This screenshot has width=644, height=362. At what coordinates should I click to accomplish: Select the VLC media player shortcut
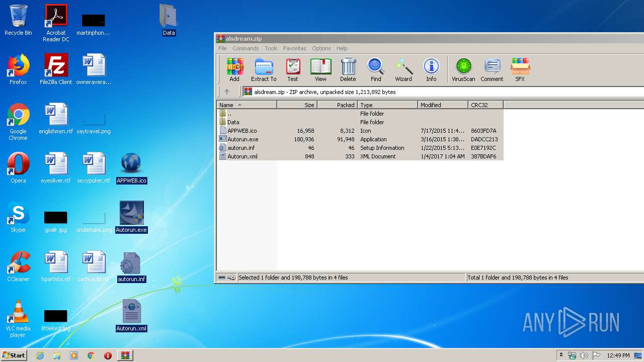click(18, 319)
